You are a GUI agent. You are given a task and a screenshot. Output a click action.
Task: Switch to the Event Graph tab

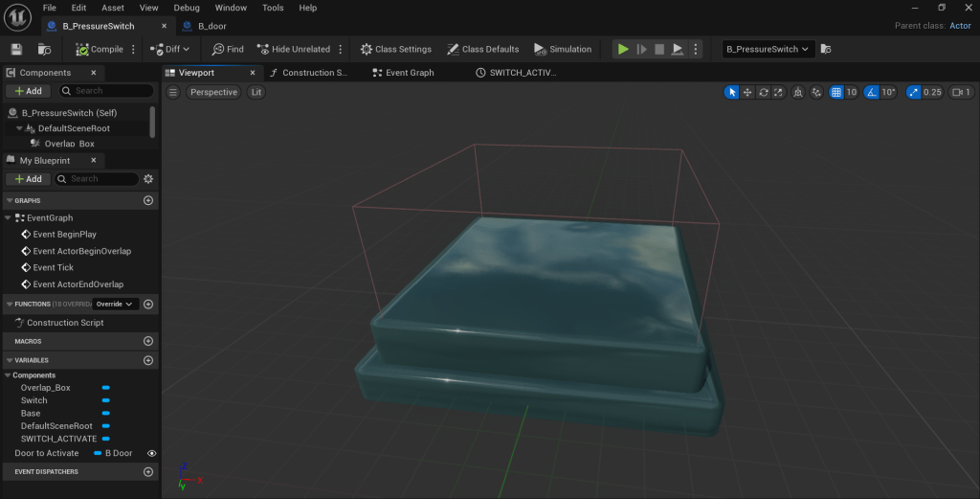tap(409, 73)
